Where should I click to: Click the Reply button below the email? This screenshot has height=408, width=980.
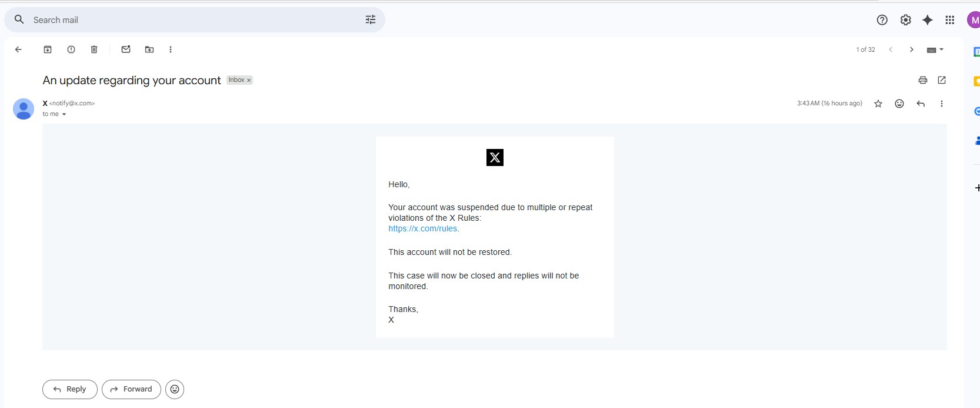click(x=70, y=389)
